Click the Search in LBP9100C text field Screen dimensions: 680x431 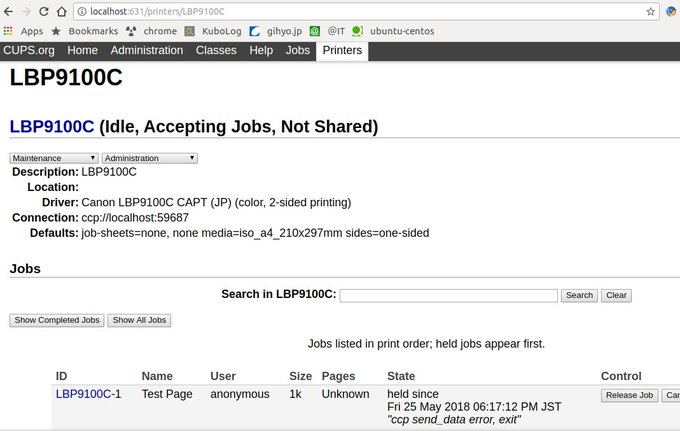448,295
